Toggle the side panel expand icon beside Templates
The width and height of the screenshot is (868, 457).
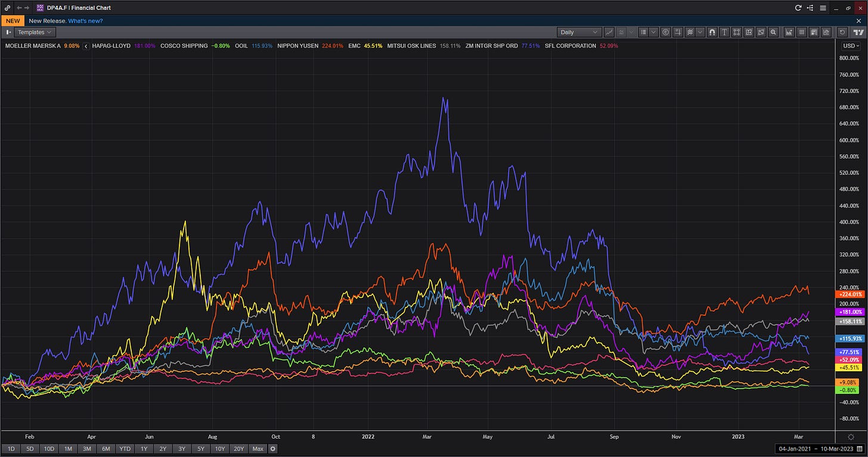click(8, 32)
